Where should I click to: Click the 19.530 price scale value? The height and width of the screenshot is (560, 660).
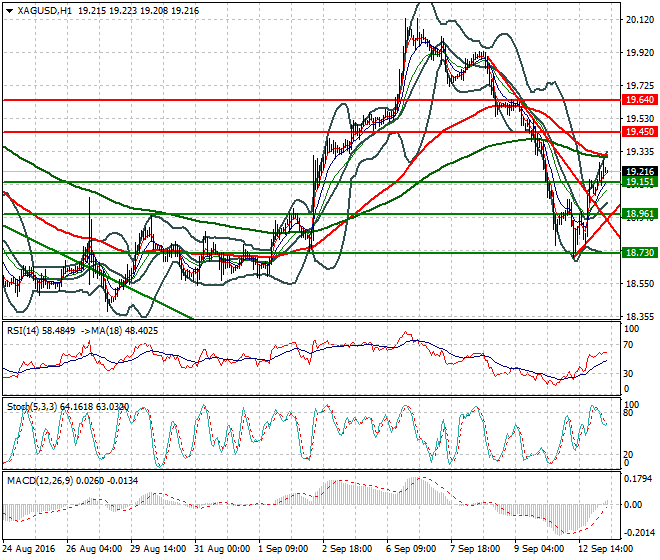click(x=640, y=119)
